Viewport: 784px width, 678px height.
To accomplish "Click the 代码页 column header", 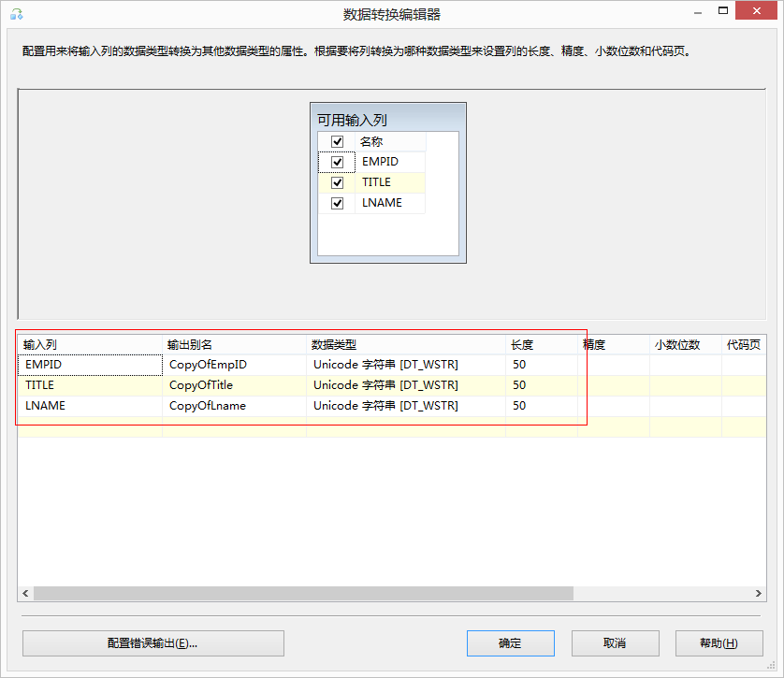I will [x=744, y=345].
